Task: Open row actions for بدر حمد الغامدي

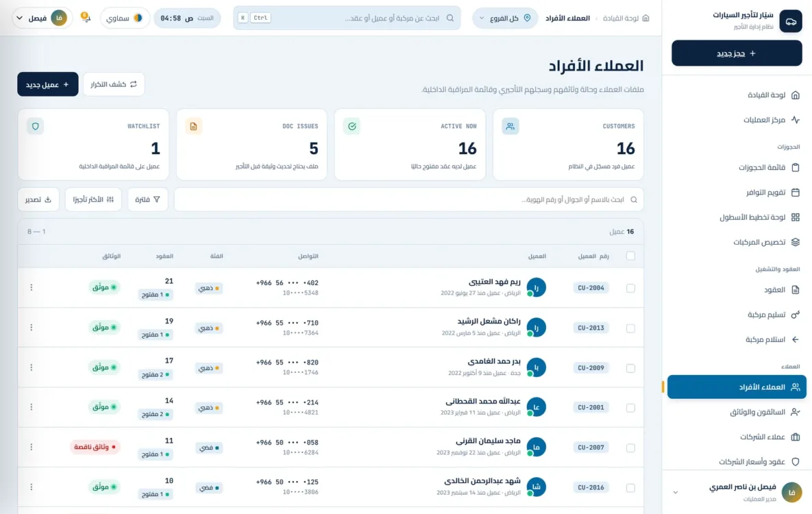Action: pos(32,367)
